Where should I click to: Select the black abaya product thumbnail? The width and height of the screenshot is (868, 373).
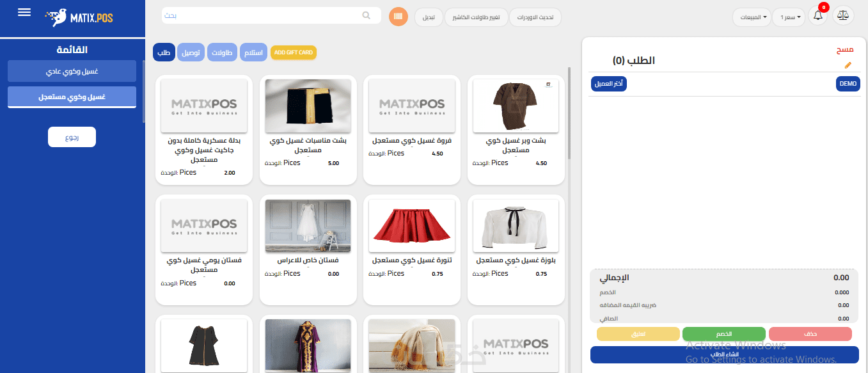(204, 345)
